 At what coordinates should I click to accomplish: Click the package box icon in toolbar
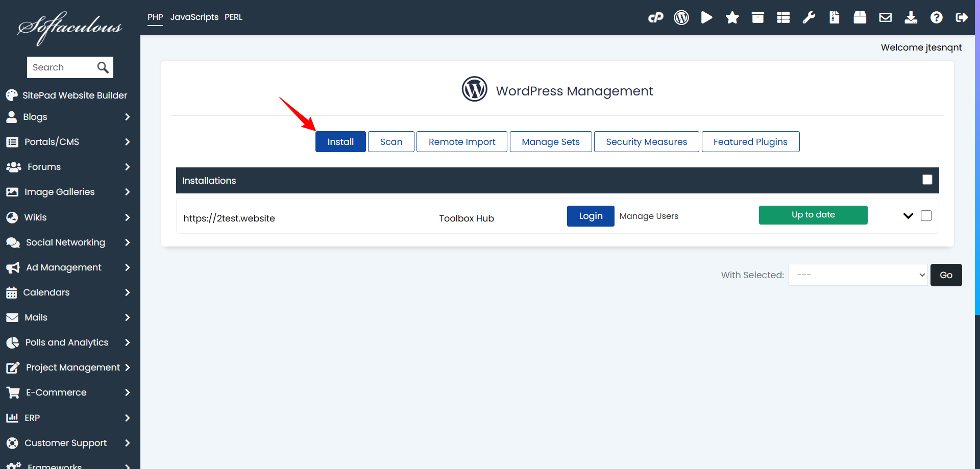tap(860, 18)
